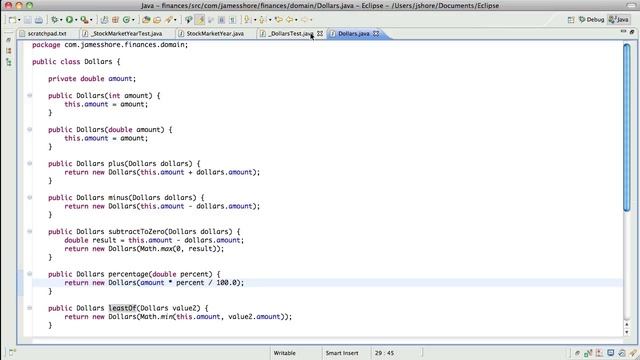Image resolution: width=640 pixels, height=360 pixels.
Task: Click the New Java Class icon
Action: click(127, 20)
